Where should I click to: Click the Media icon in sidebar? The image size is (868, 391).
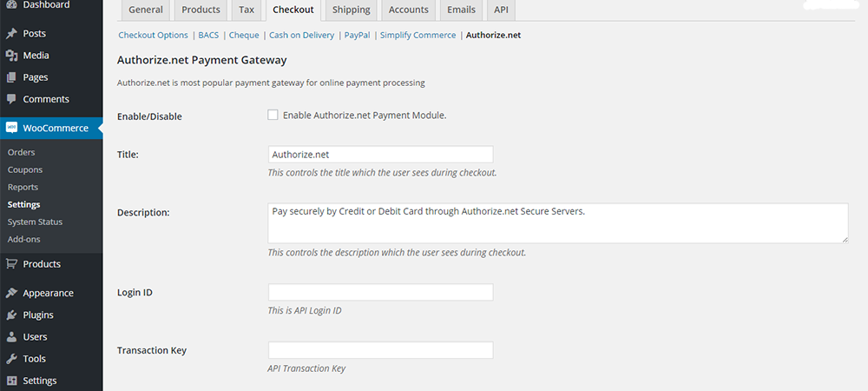[12, 56]
